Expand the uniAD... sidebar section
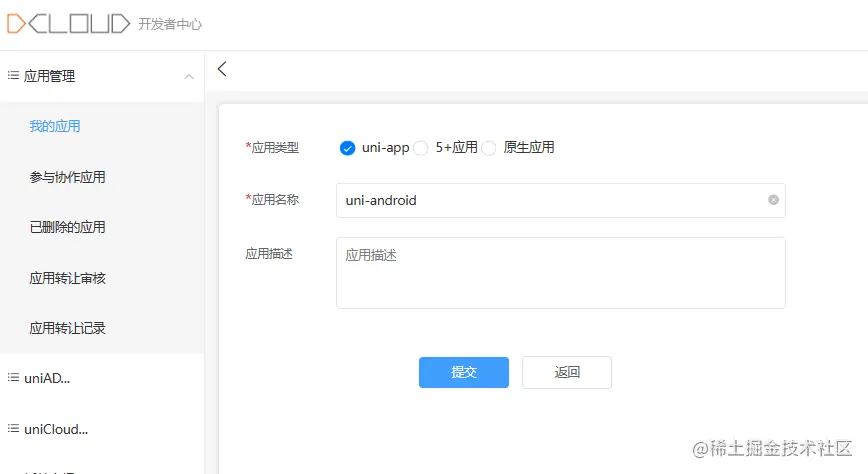This screenshot has height=474, width=868. coord(102,378)
